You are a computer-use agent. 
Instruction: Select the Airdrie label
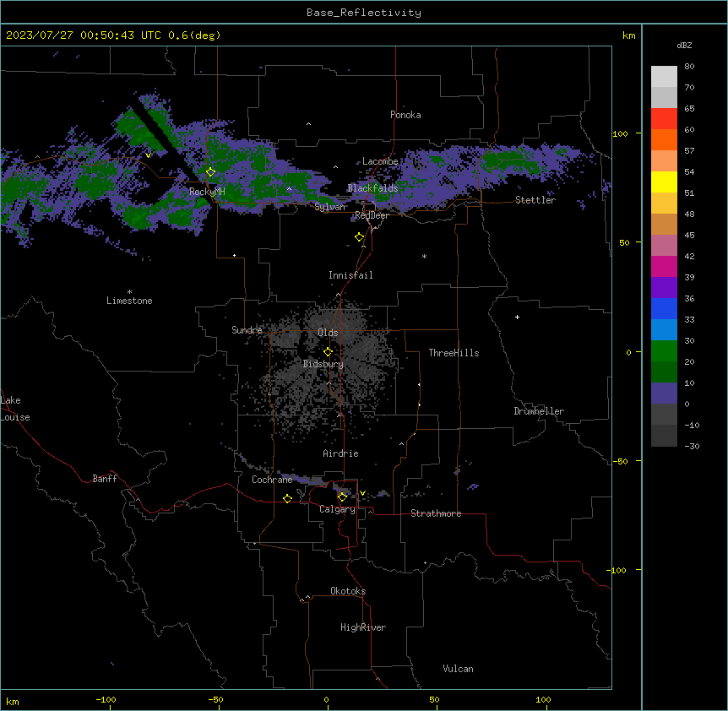(341, 453)
